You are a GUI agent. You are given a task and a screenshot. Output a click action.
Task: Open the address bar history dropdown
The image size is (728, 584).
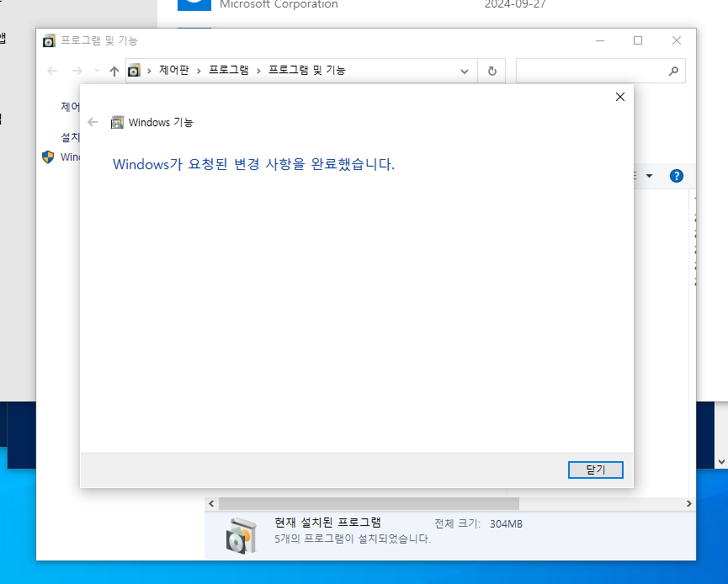click(465, 72)
